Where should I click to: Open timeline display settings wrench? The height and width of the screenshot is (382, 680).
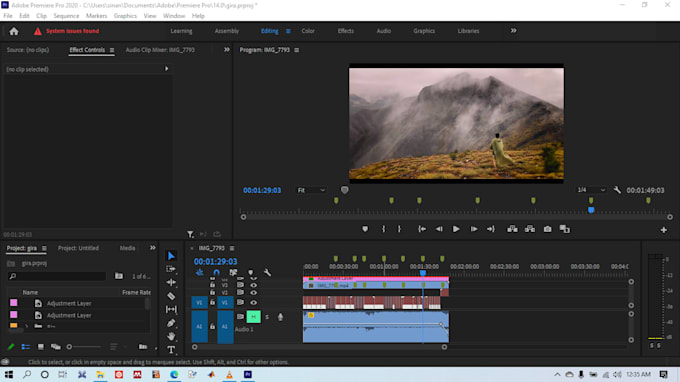[x=267, y=273]
